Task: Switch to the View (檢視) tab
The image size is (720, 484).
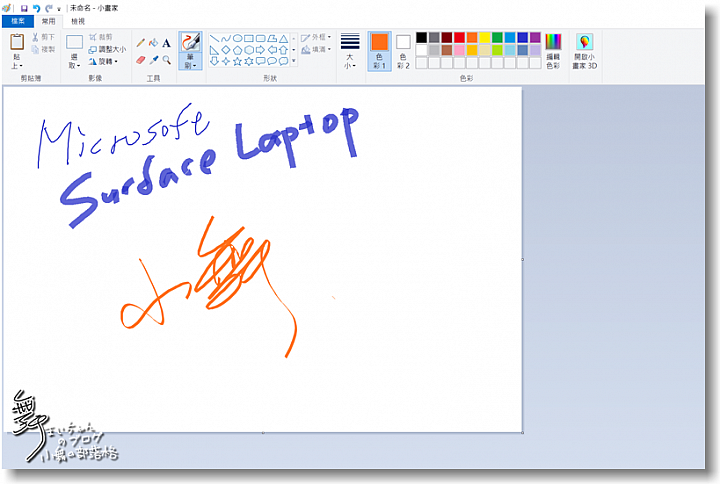Action: click(78, 21)
